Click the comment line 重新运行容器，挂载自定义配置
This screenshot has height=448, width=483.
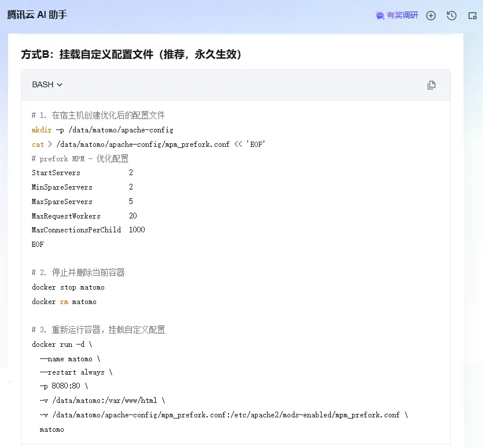point(98,329)
